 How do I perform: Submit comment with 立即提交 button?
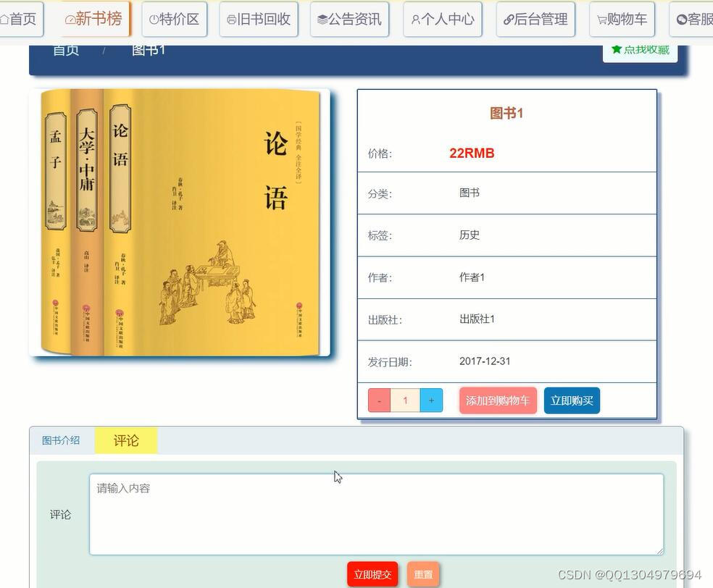(x=372, y=574)
